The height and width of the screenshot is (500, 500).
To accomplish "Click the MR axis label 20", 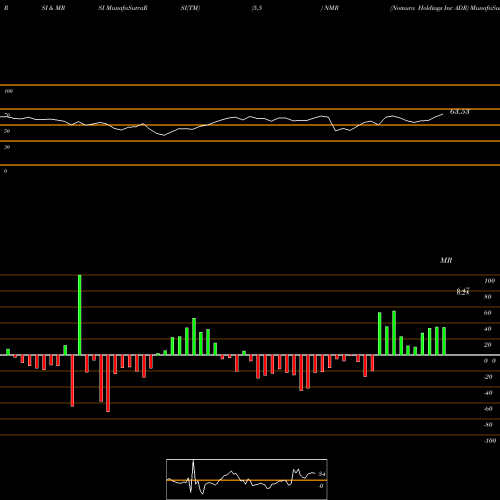I will (488, 345).
